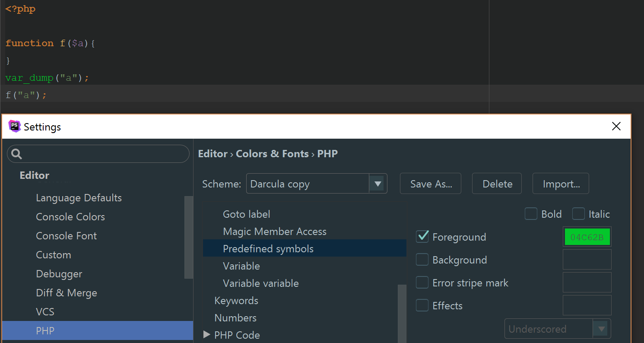Open the Scheme dropdown Darcula copy

pos(317,184)
